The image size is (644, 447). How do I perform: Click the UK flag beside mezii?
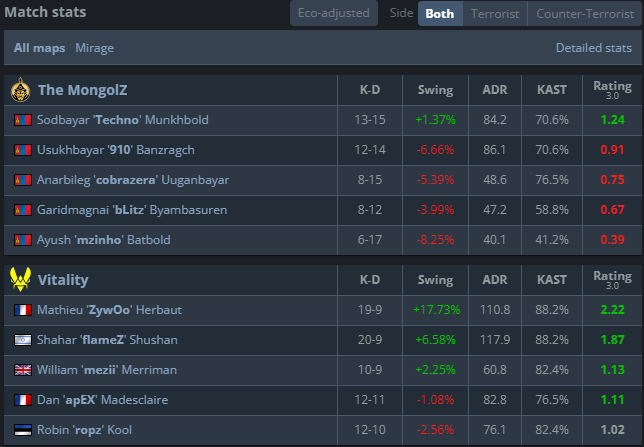[22, 370]
